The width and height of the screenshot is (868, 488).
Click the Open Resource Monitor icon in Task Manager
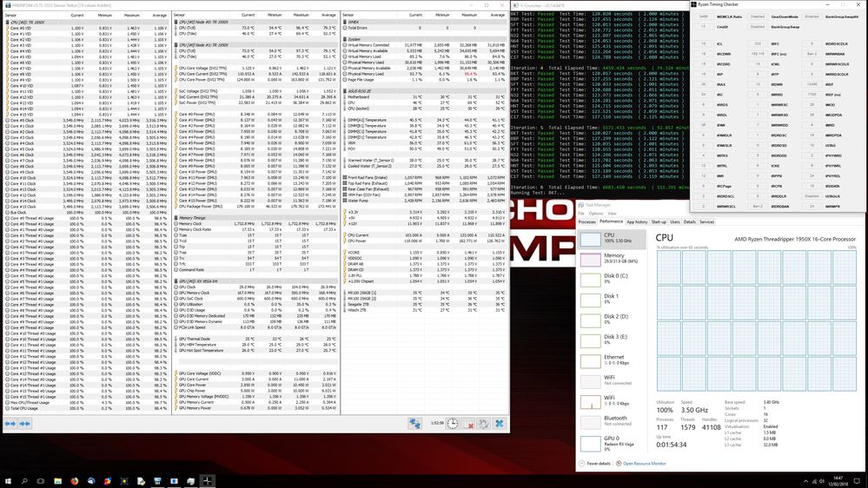pyautogui.click(x=619, y=464)
